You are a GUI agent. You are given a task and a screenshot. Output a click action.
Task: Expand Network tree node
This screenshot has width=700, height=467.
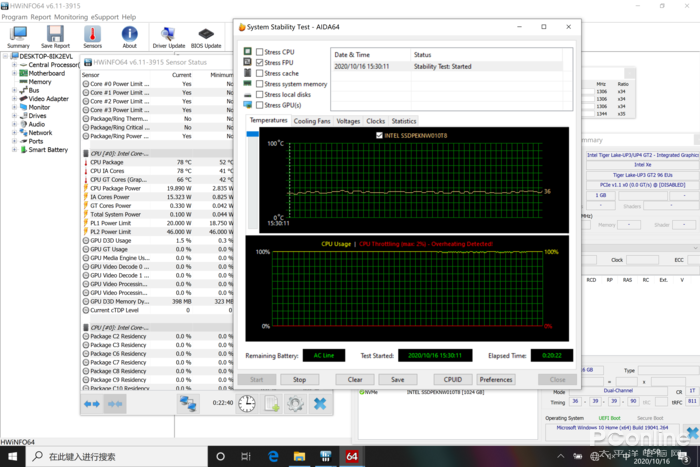(x=14, y=133)
